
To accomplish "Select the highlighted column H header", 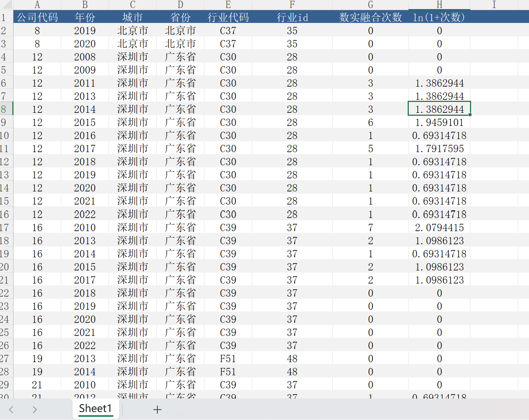I will click(439, 5).
